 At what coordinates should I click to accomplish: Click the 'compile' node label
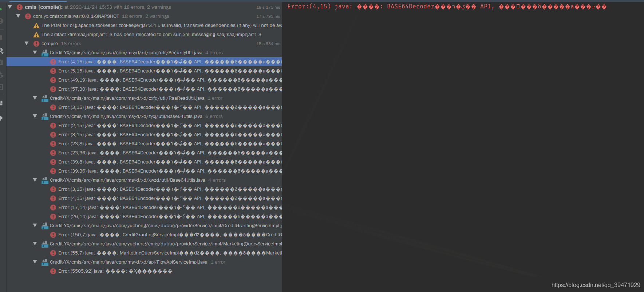(50, 44)
